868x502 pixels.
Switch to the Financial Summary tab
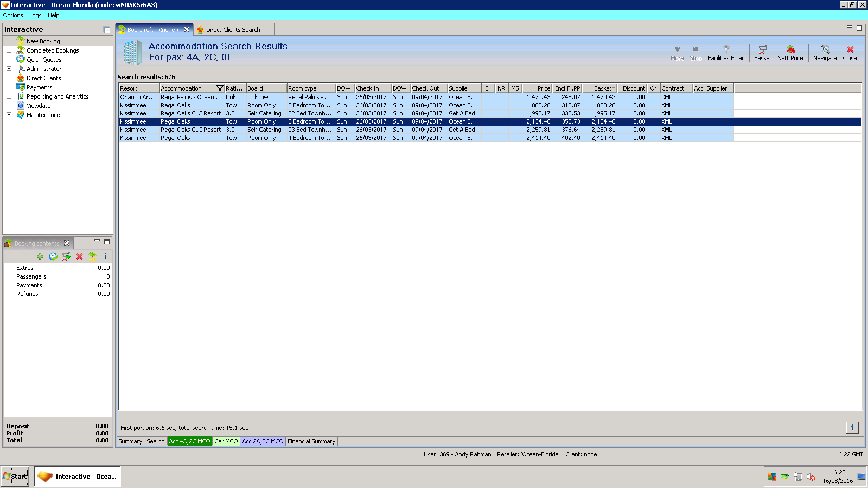click(311, 441)
